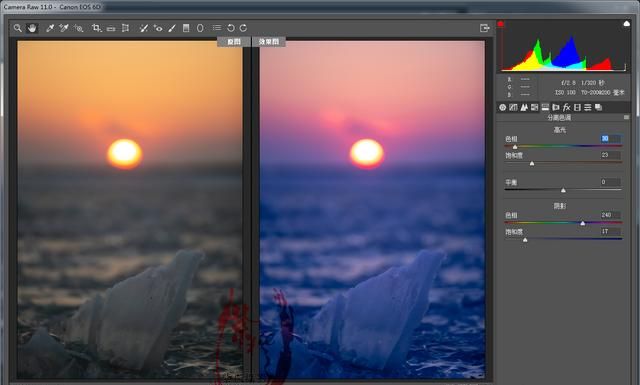The width and height of the screenshot is (640, 385).
Task: Click the after preview image on the right
Action: (372, 209)
